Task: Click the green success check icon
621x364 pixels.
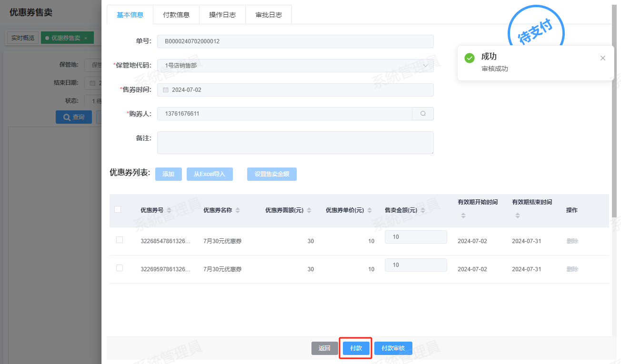Action: [470, 58]
